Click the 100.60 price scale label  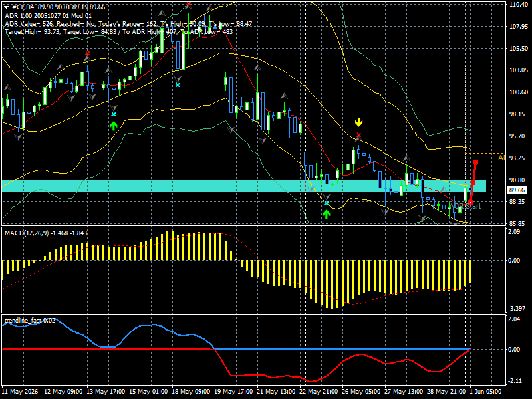519,92
